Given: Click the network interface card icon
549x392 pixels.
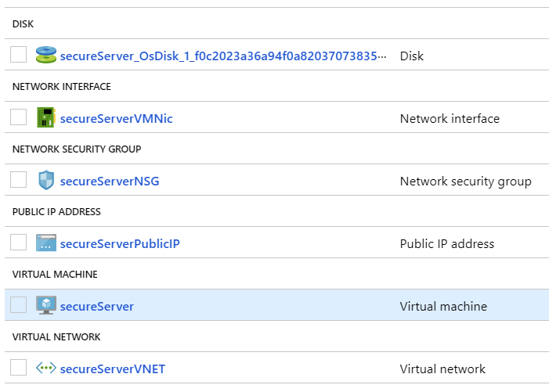Looking at the screenshot, I should tap(46, 117).
